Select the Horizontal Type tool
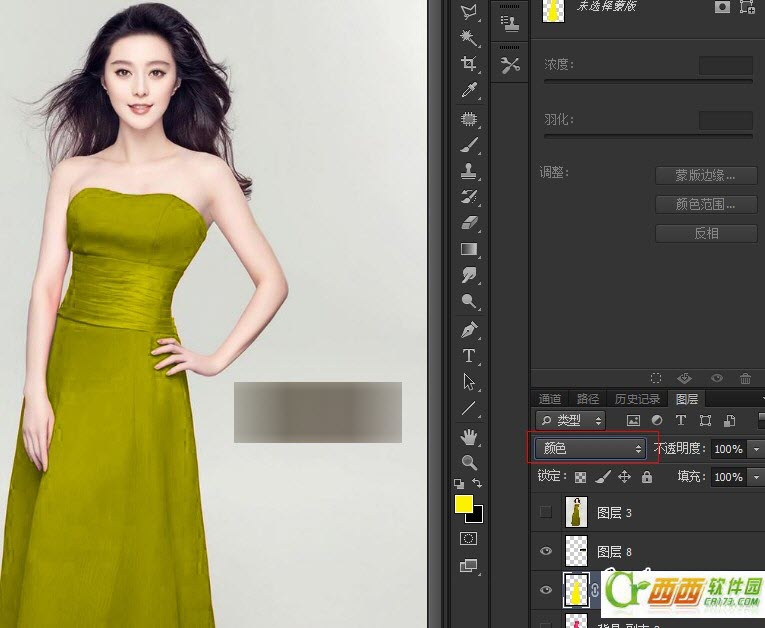 tap(468, 355)
